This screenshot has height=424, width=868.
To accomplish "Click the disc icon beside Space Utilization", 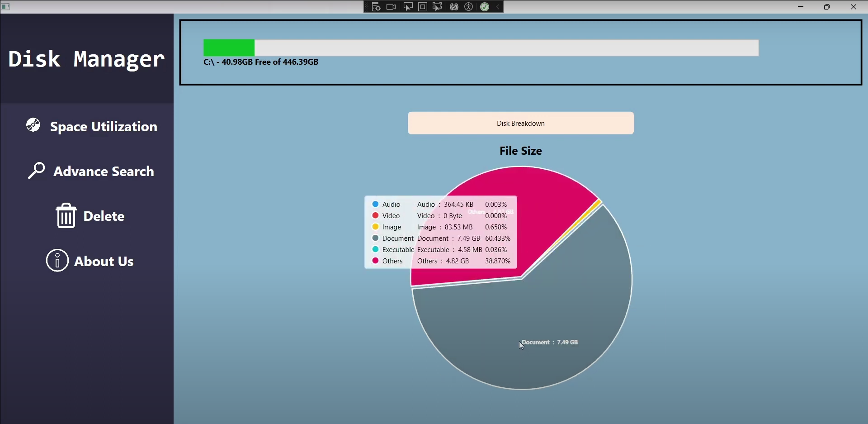I will point(33,125).
